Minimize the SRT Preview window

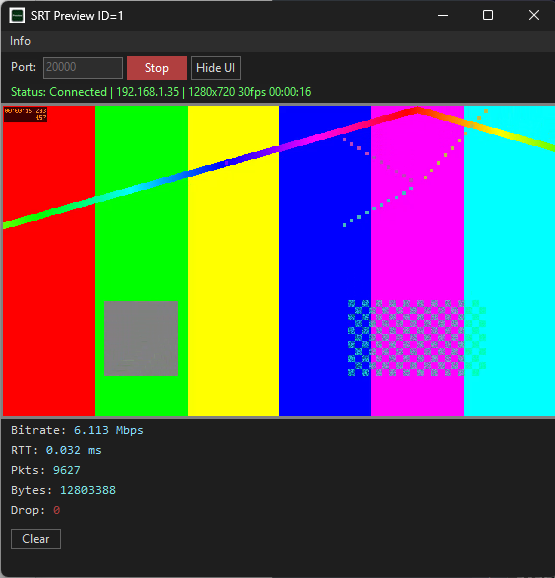point(443,15)
